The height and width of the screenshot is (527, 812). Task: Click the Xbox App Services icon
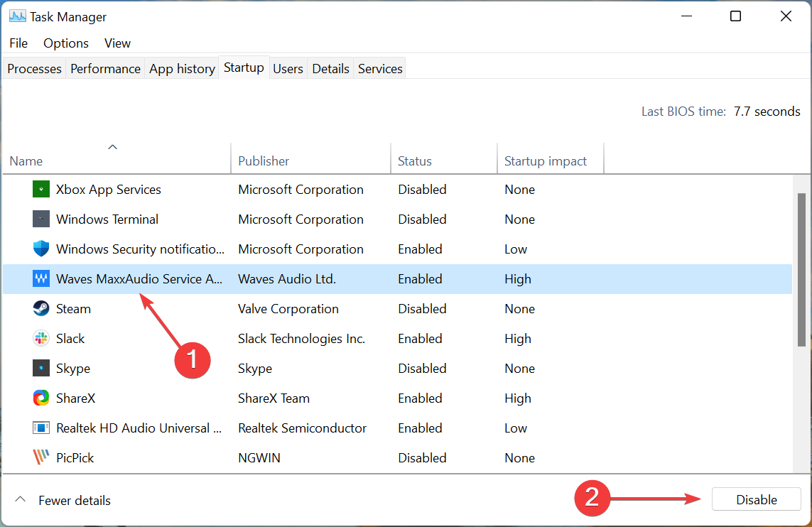tap(40, 189)
